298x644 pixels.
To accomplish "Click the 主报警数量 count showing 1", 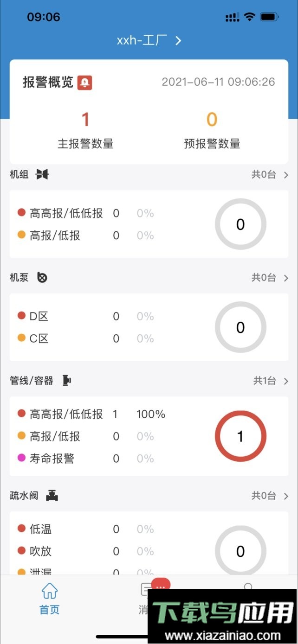I will (85, 120).
